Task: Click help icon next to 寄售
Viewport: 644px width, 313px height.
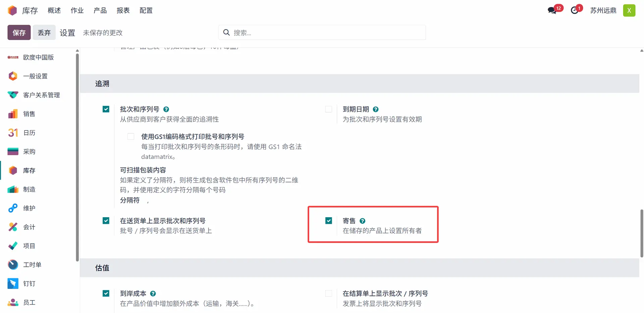Action: pos(362,221)
